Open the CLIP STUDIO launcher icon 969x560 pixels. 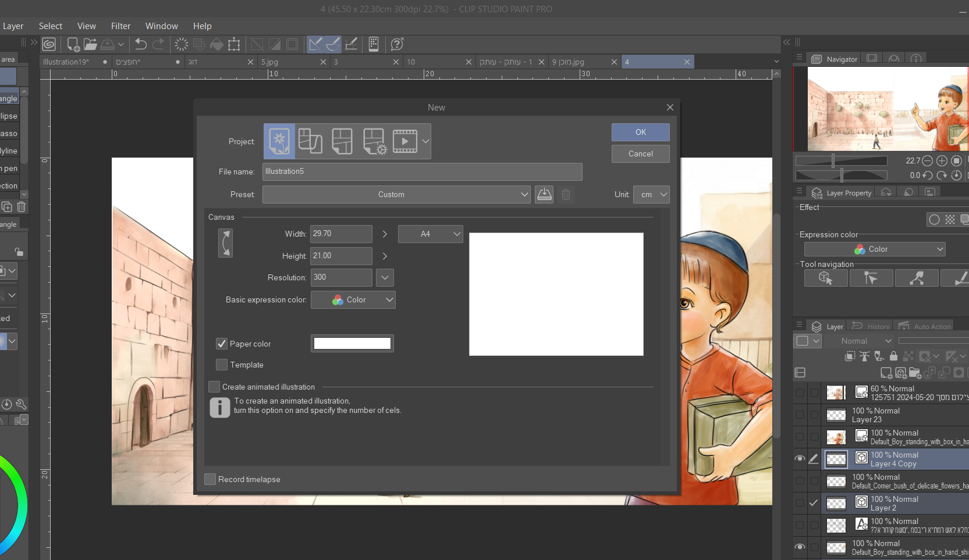click(x=49, y=44)
